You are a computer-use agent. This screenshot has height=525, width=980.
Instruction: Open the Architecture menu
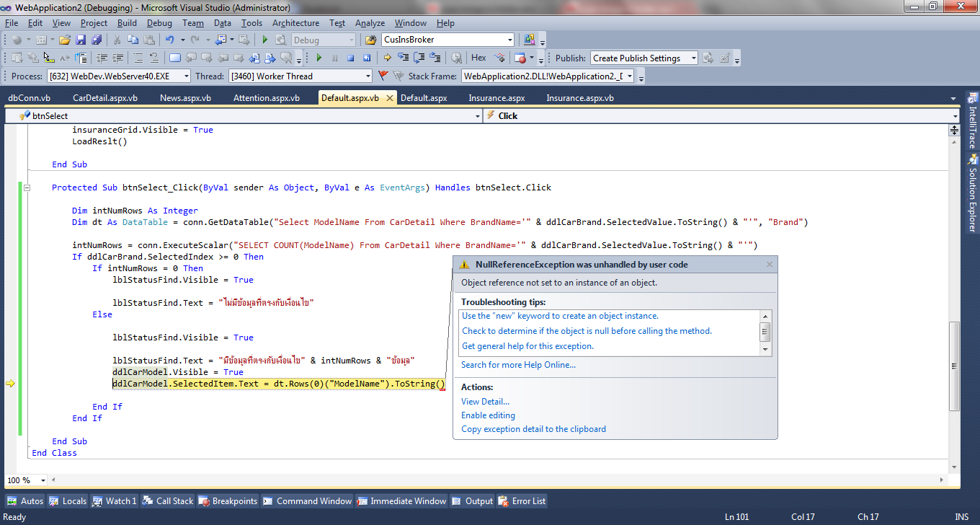pyautogui.click(x=295, y=23)
